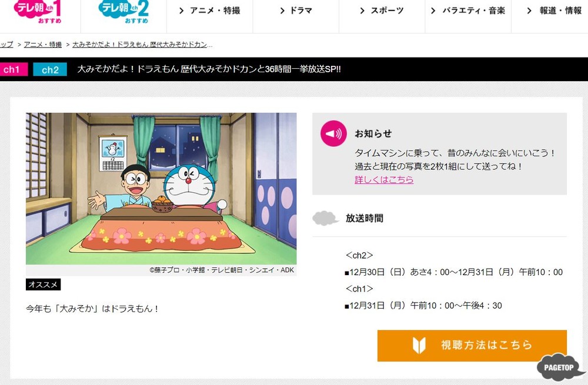
Task: Click the PAGETOP cloud icon
Action: pos(560,367)
